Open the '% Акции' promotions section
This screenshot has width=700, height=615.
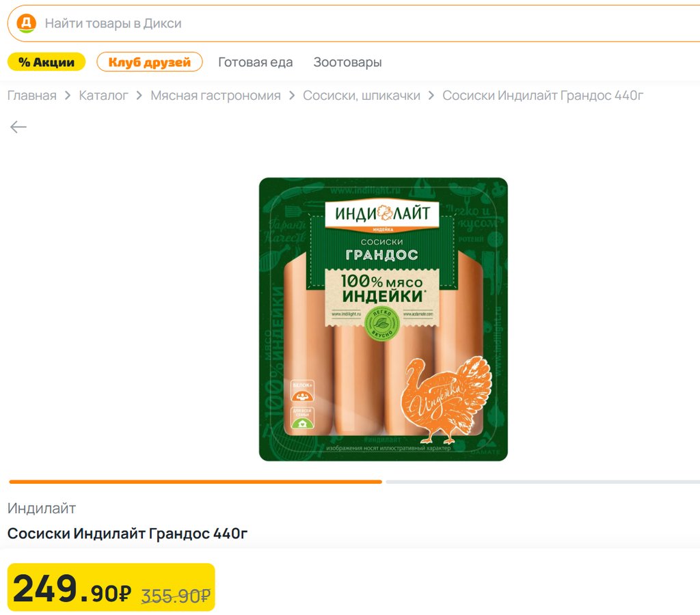click(46, 62)
